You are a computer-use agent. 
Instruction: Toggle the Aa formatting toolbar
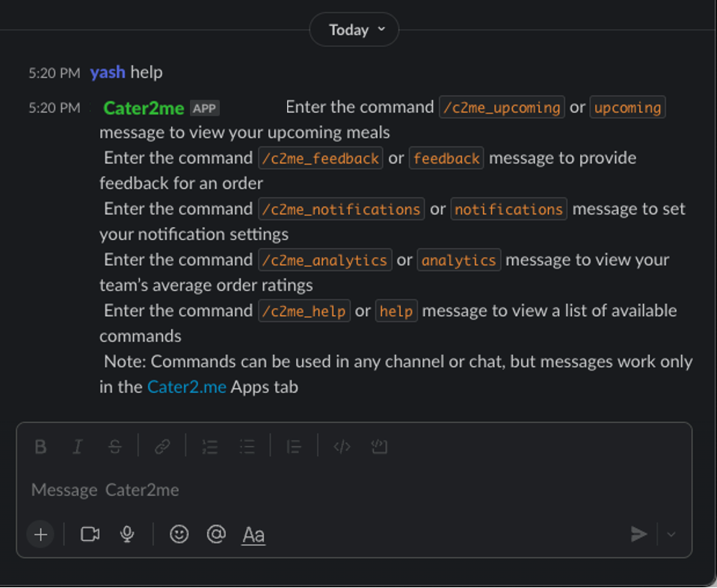pyautogui.click(x=253, y=534)
